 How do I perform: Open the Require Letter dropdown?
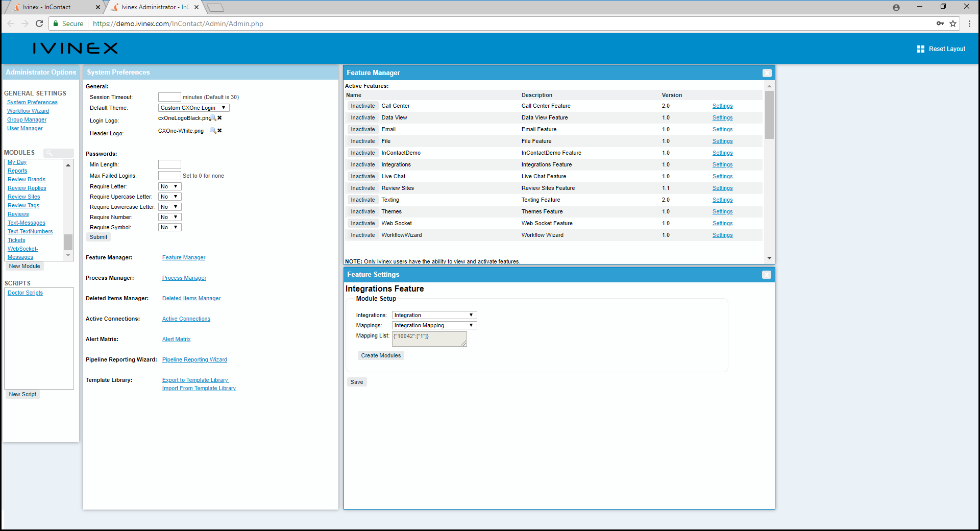point(169,186)
